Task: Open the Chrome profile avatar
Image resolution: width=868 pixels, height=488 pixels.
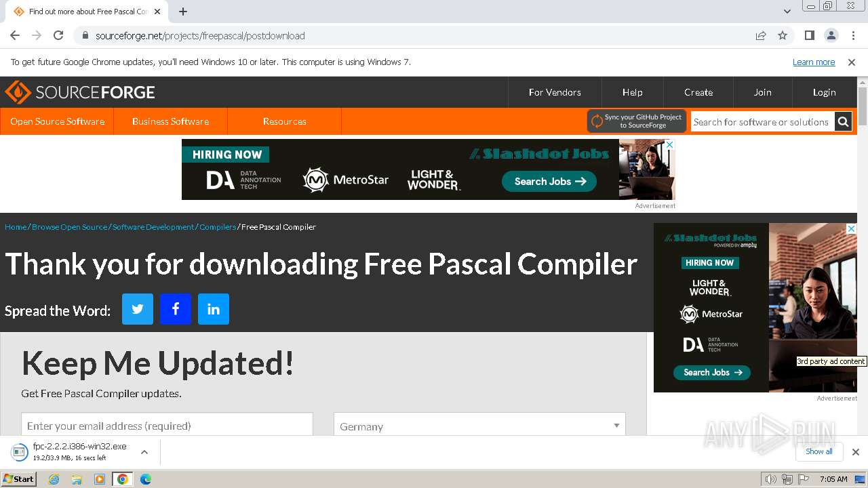Action: (x=831, y=35)
